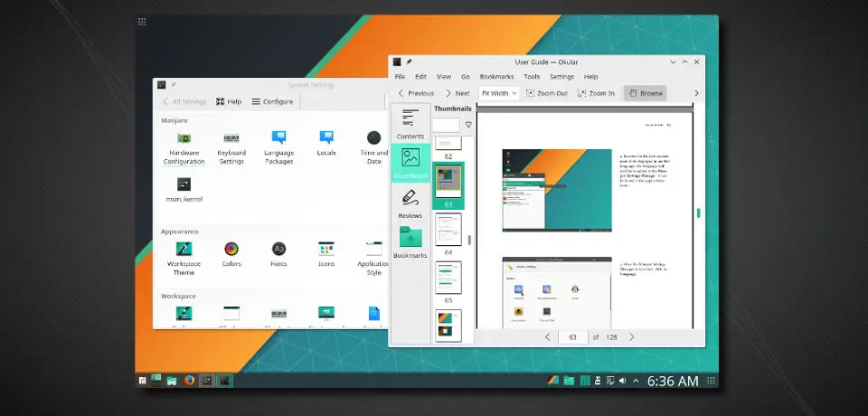Go back to All Settings
The height and width of the screenshot is (416, 868).
pyautogui.click(x=184, y=101)
